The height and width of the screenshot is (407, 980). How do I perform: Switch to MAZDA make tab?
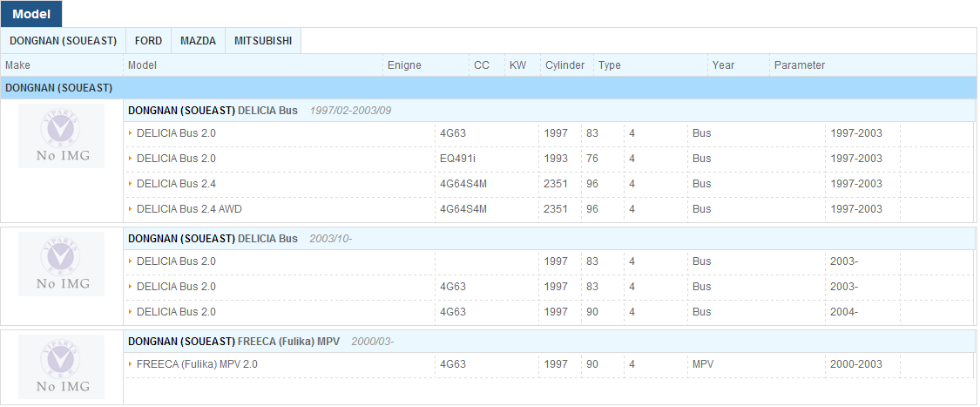[198, 41]
